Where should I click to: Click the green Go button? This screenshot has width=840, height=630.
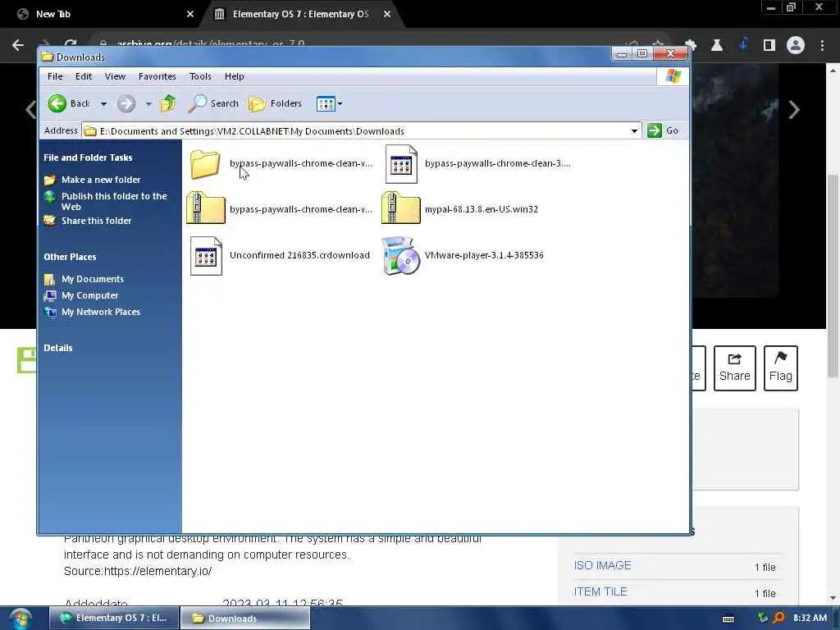[663, 130]
